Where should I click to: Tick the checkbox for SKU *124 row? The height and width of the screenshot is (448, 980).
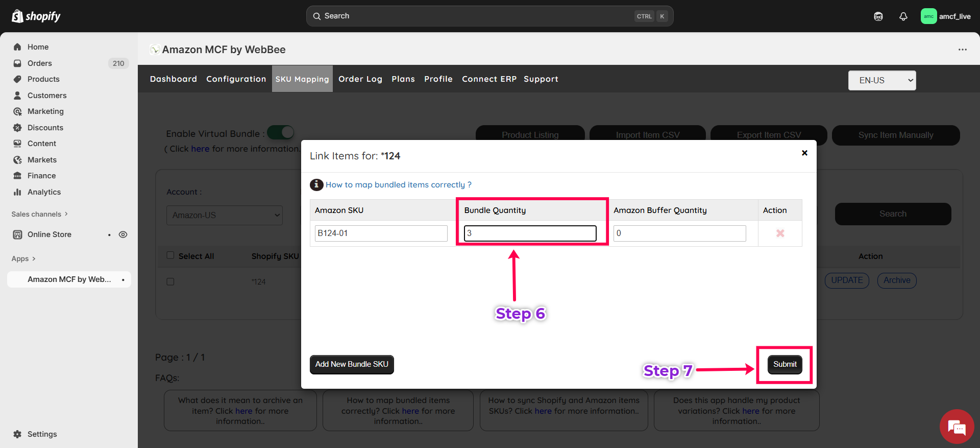point(170,281)
